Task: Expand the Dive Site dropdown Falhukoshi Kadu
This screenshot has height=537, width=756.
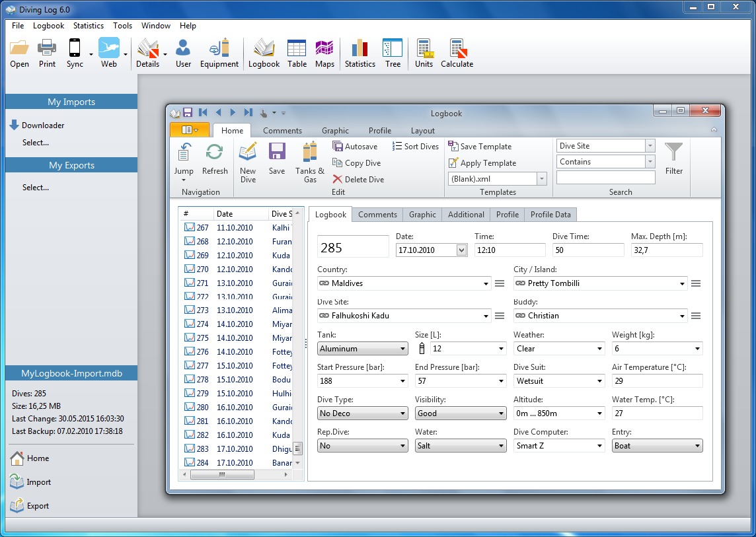Action: (x=486, y=316)
